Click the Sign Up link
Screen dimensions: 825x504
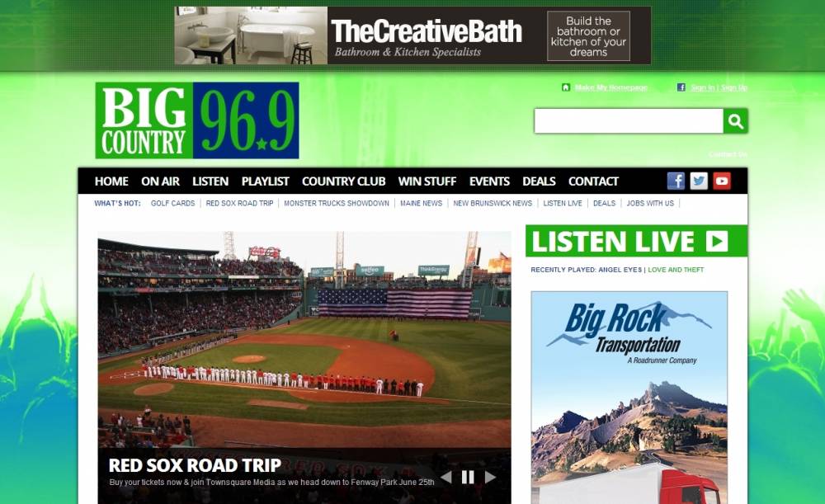coord(734,87)
